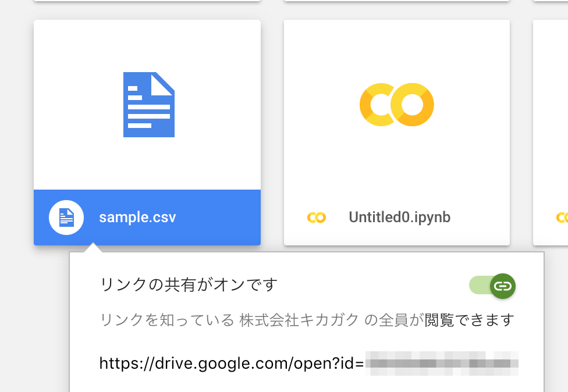Click the large Colab logo on Untitled0.ipynb card
This screenshot has width=568, height=392.
coord(396,105)
